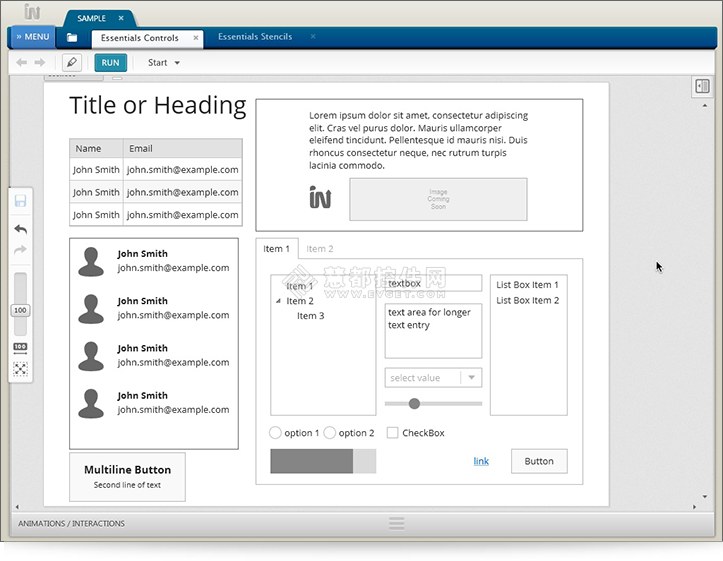Click the redo arrow in left toolbox
The width and height of the screenshot is (723, 561).
coord(20,250)
